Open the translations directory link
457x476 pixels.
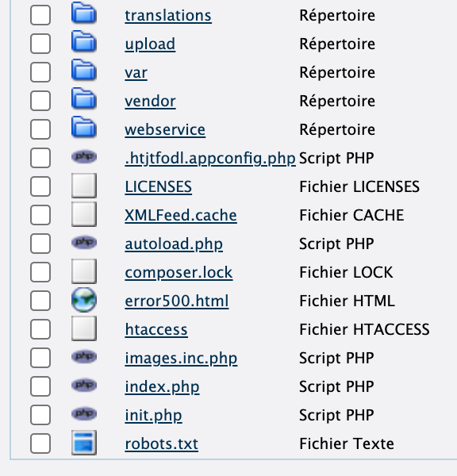168,16
